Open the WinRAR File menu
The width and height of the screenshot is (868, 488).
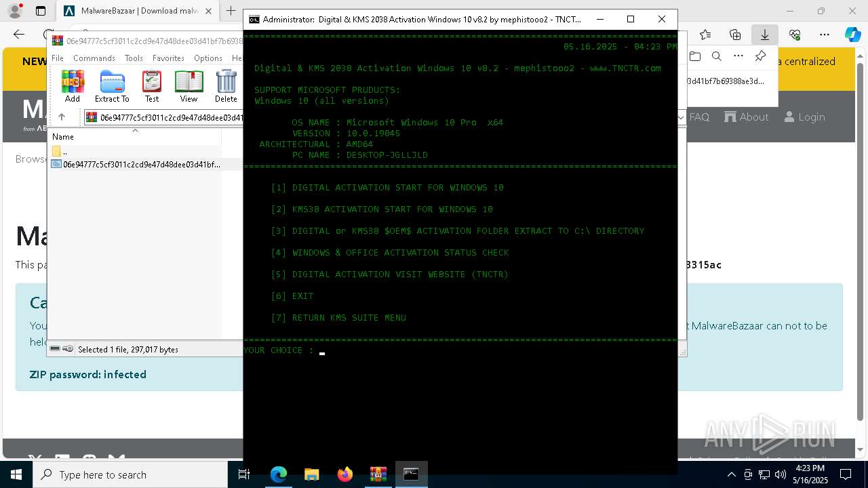58,58
